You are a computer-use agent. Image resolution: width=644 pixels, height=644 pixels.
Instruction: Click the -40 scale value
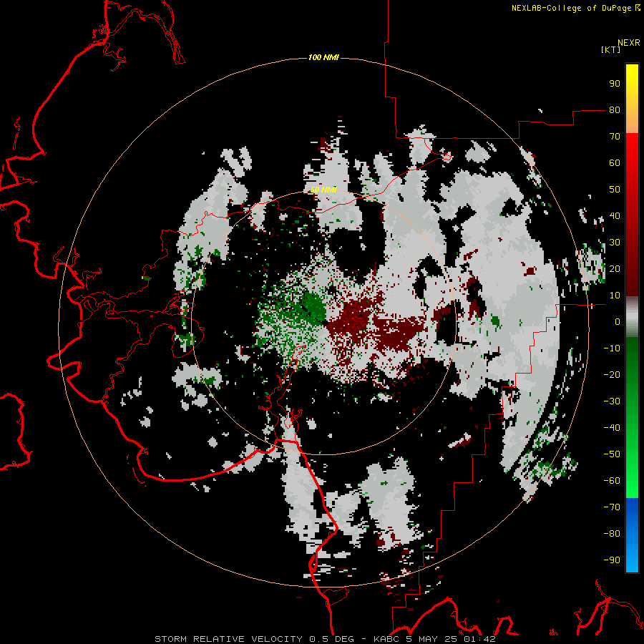coord(612,428)
